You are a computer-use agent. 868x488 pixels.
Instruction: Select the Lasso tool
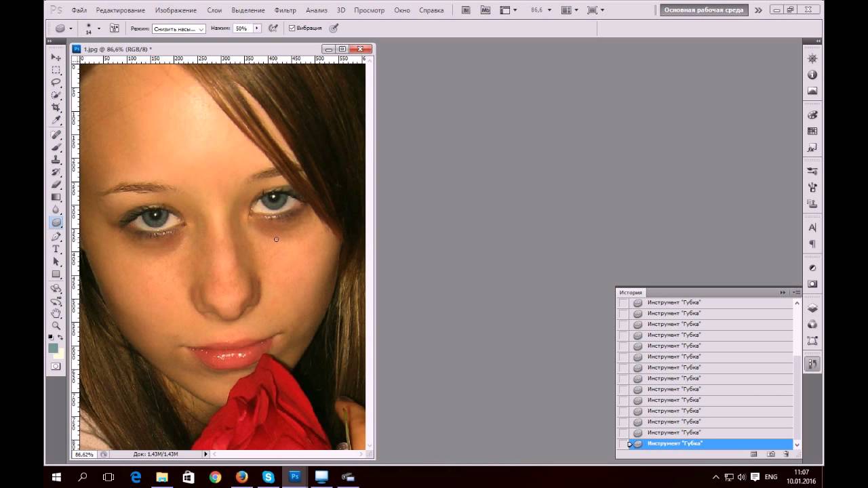pos(56,83)
